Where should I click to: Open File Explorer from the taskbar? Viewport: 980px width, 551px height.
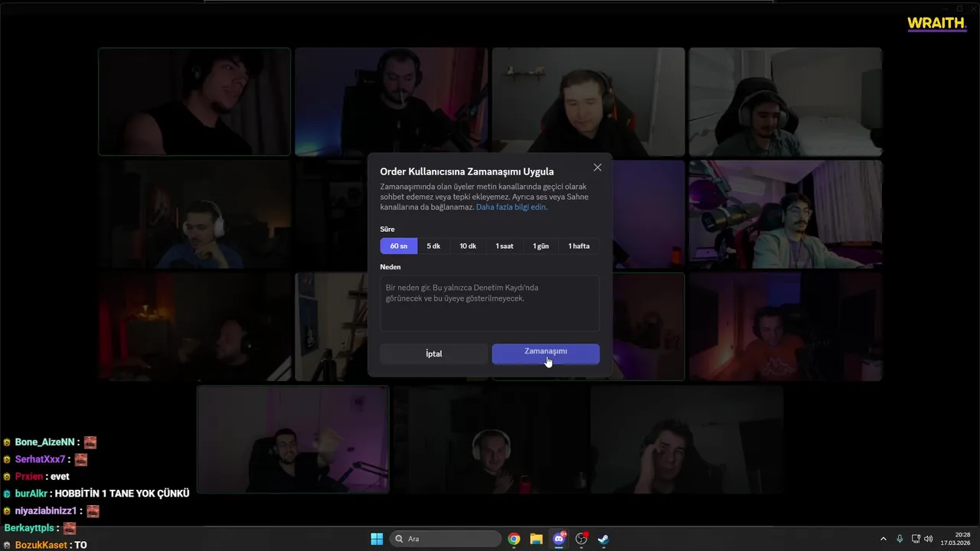(x=536, y=539)
